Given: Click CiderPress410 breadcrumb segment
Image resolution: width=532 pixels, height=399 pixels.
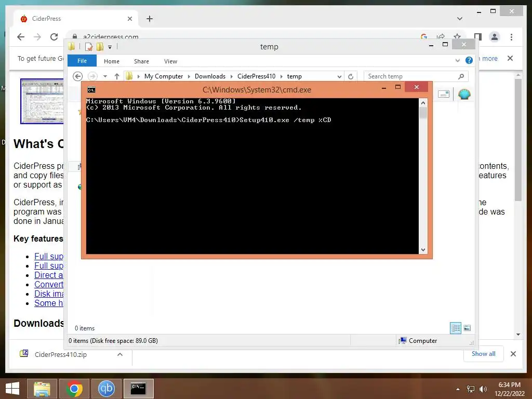Looking at the screenshot, I should (257, 76).
